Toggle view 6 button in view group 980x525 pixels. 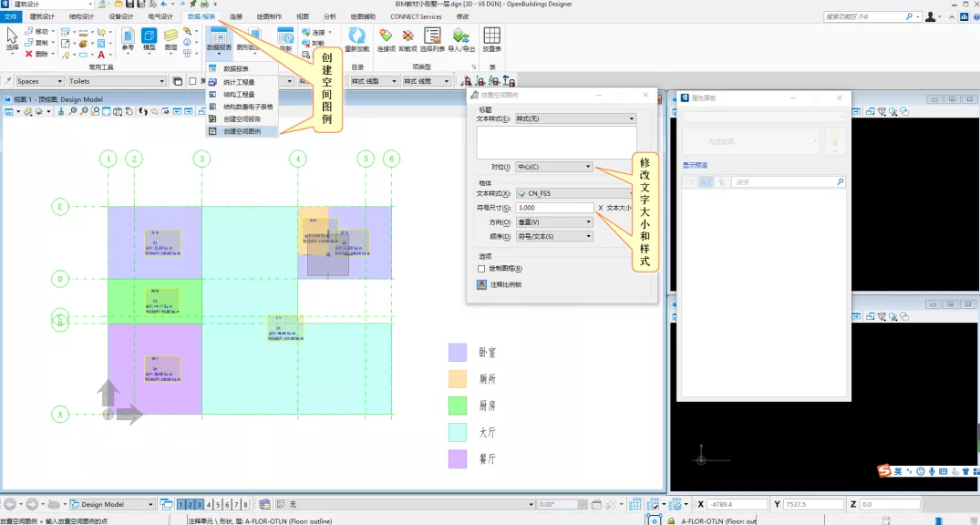pos(228,504)
